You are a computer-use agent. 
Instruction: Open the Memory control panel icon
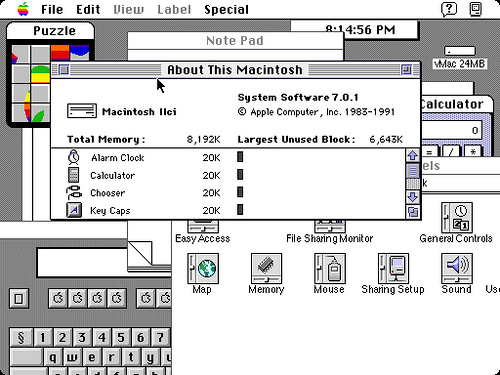point(266,268)
